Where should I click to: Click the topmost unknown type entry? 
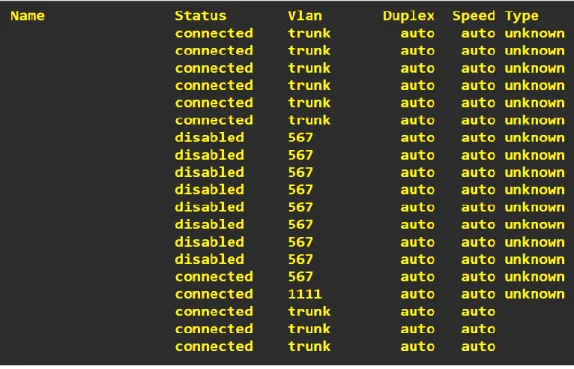534,33
